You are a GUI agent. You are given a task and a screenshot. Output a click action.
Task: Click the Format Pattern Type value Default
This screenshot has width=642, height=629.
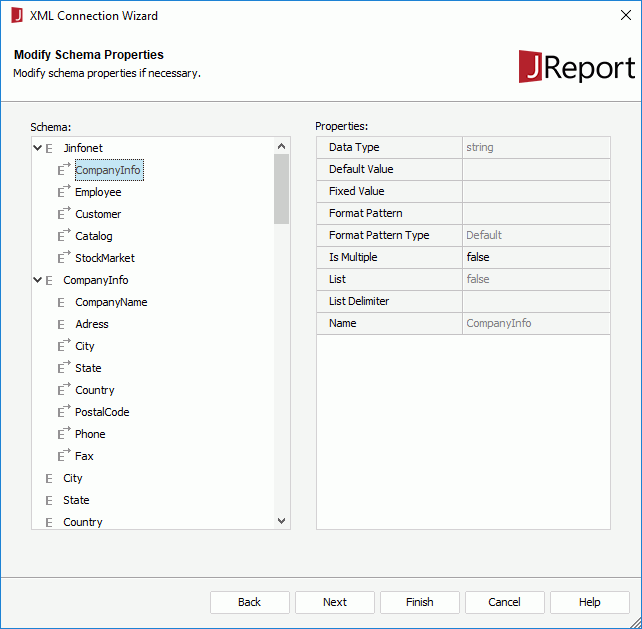pyautogui.click(x=536, y=235)
